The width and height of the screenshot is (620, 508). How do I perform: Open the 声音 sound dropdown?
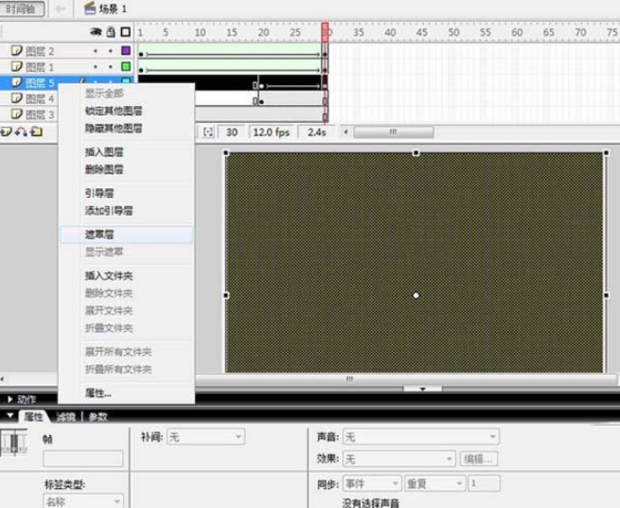coord(421,437)
